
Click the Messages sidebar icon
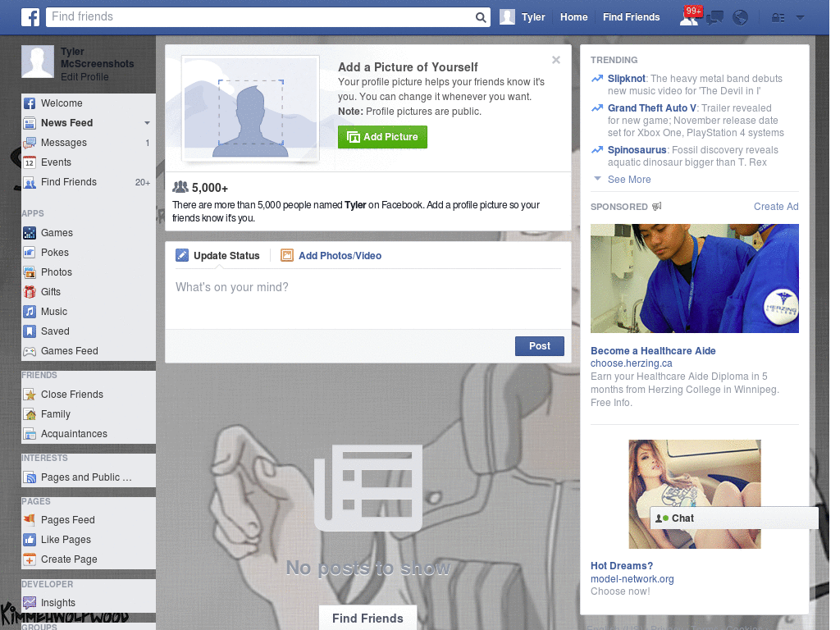point(30,143)
